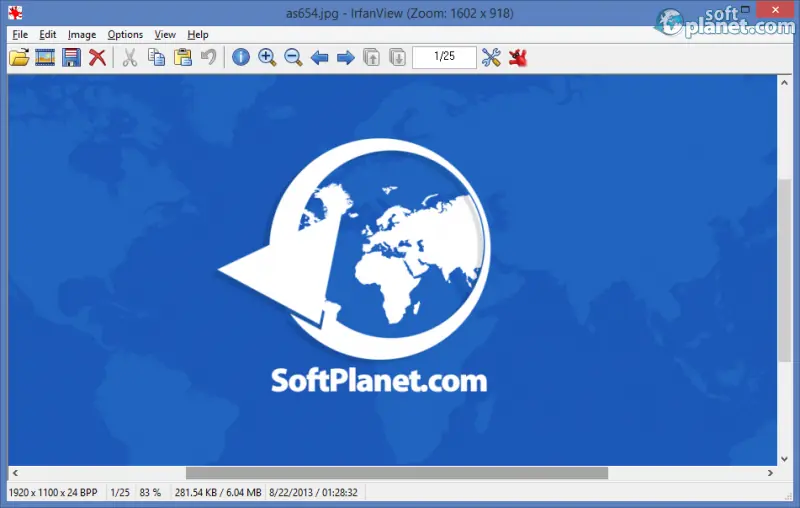Click the 1920 x 1100 x 24 BPP status text
This screenshot has height=508, width=800.
click(53, 493)
